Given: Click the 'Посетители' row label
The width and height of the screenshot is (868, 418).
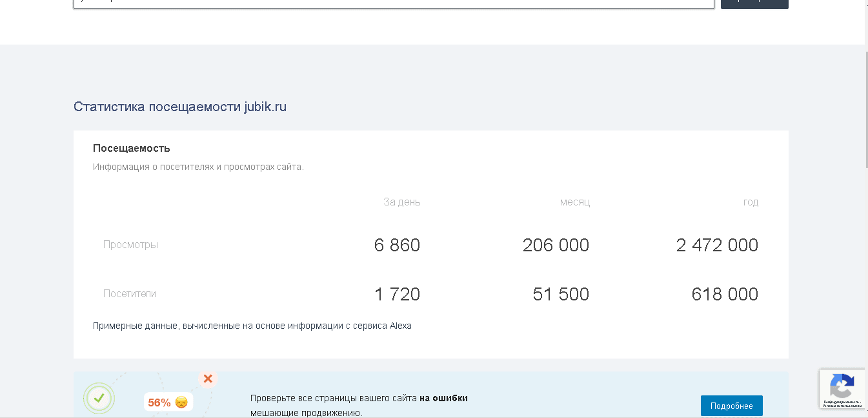Looking at the screenshot, I should point(130,294).
